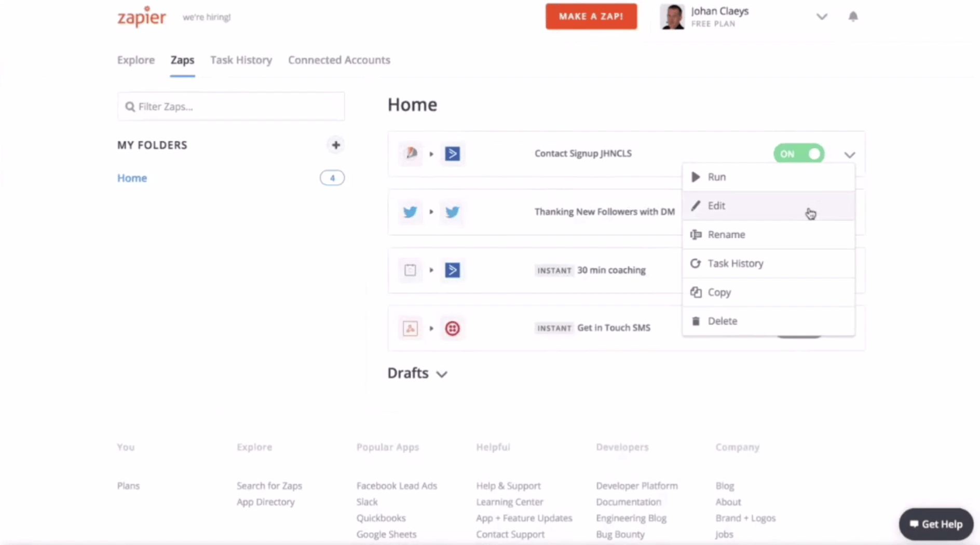Open the About footer link
This screenshot has width=980, height=545.
[728, 502]
